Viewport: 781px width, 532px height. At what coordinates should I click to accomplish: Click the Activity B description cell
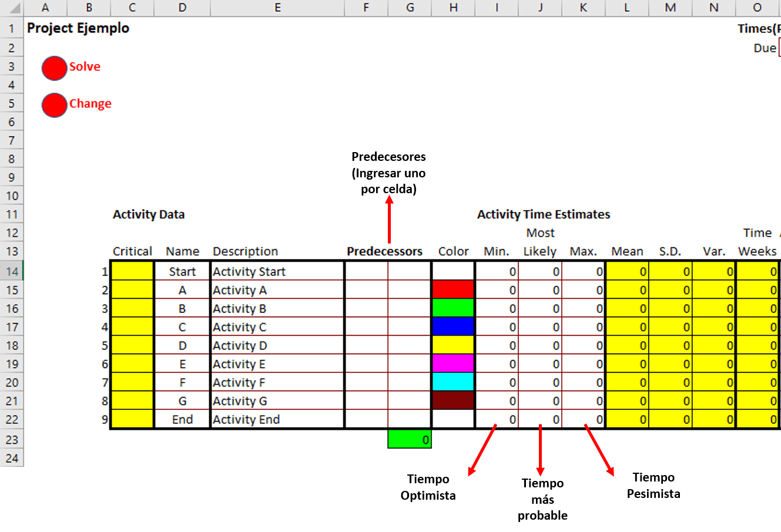pyautogui.click(x=277, y=308)
